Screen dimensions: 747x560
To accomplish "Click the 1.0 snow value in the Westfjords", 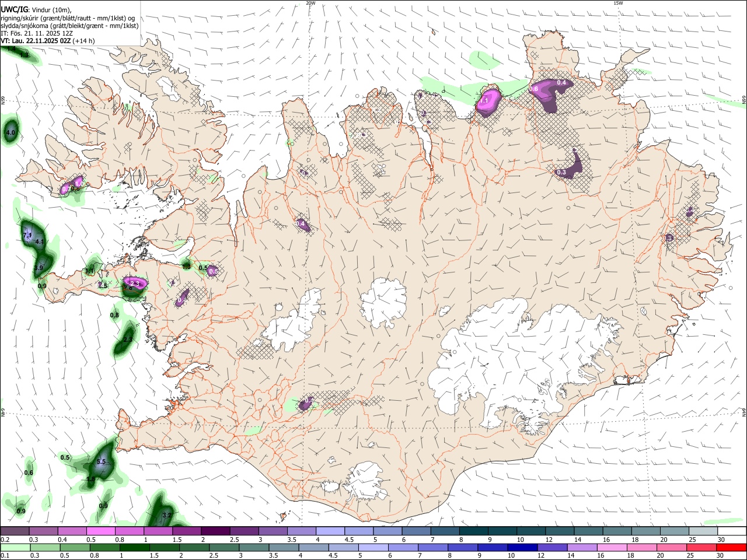I will 79,183.
